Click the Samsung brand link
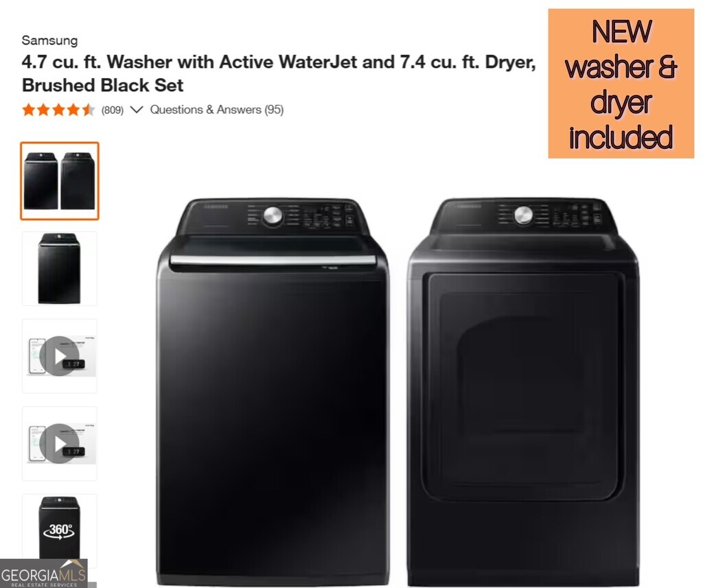The height and width of the screenshot is (588, 703). tap(49, 40)
